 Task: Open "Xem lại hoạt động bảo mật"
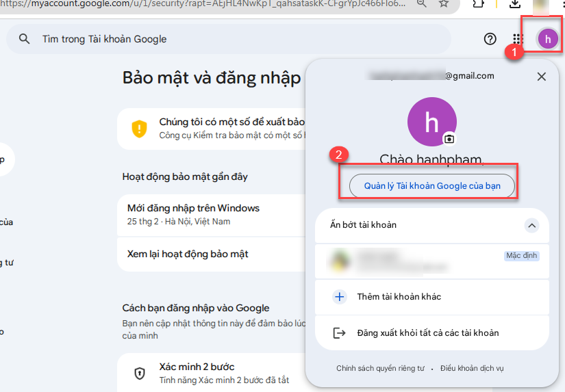188,254
